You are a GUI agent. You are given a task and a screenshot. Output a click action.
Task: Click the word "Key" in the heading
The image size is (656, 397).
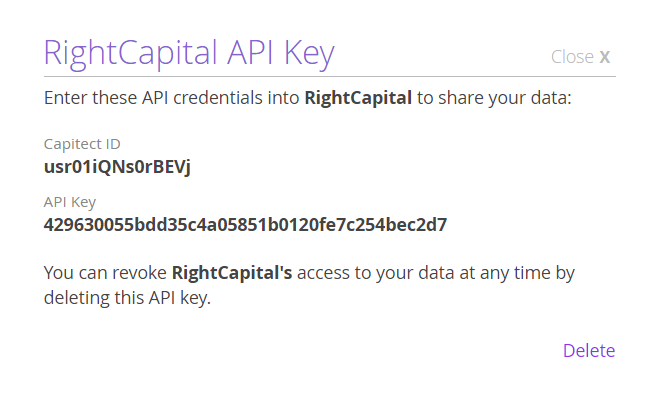[x=309, y=55]
